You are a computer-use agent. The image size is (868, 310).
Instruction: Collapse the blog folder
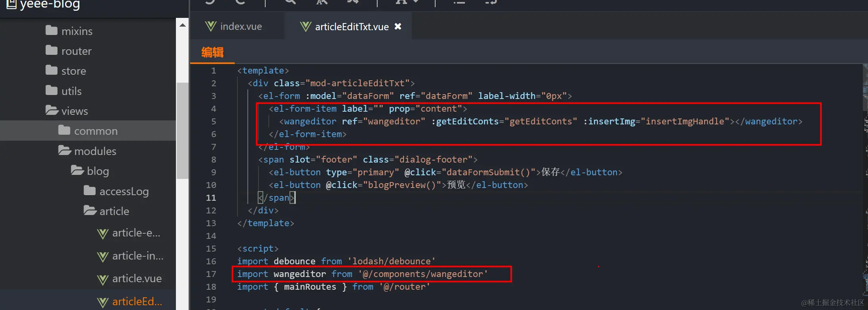[90, 171]
